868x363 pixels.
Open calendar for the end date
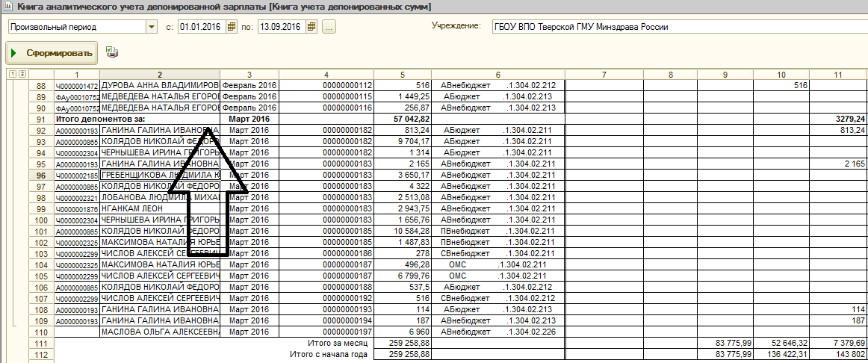311,27
